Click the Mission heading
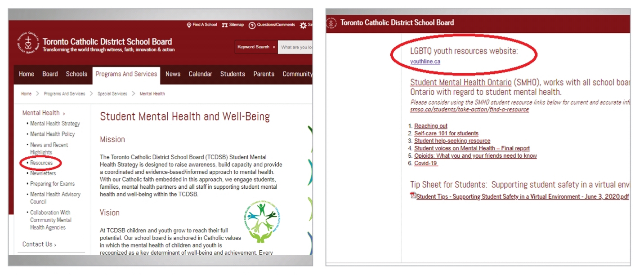 (112, 140)
